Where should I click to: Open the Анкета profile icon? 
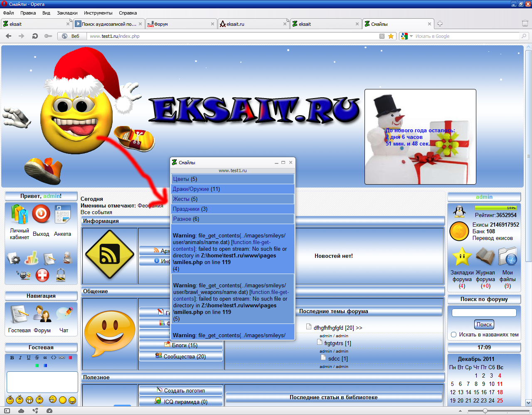pos(62,215)
